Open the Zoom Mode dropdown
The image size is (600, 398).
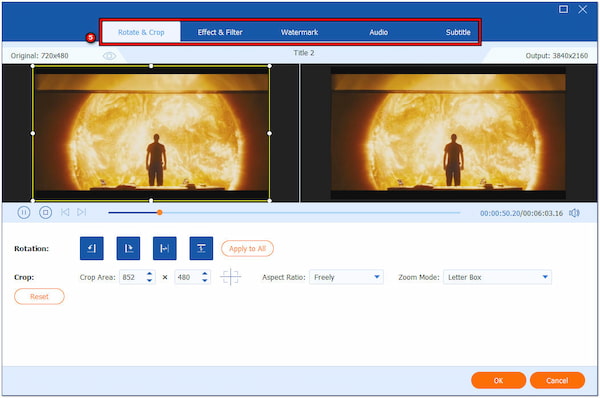[497, 277]
